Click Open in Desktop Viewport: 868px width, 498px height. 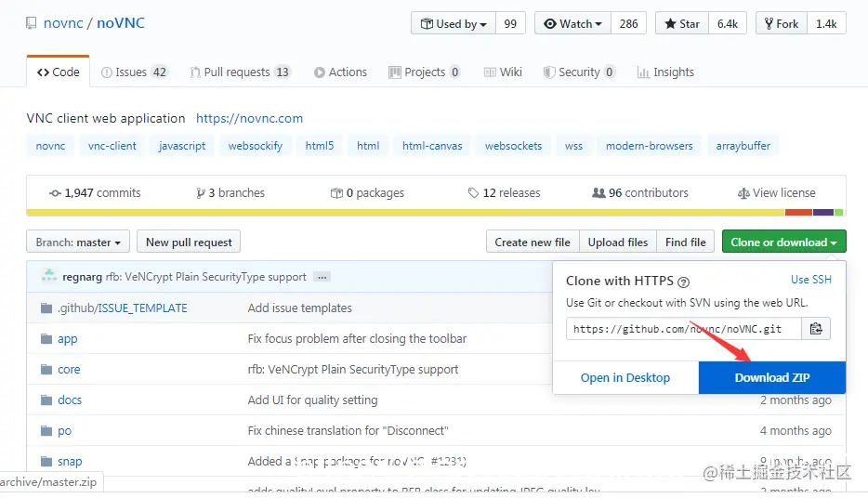point(625,378)
